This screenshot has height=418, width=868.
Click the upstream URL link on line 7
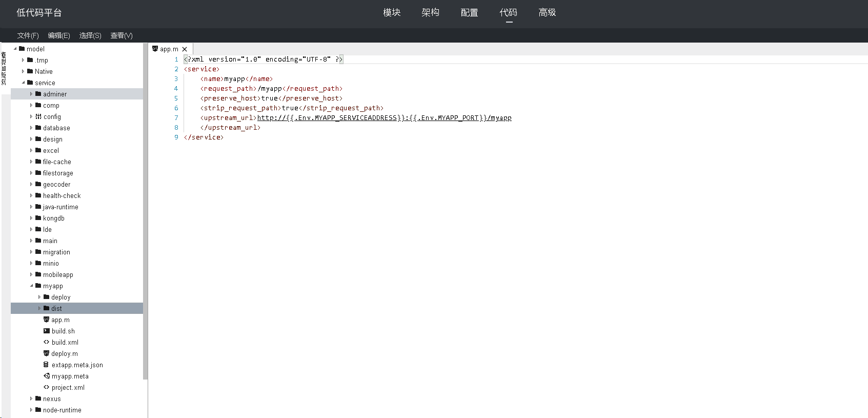click(x=384, y=118)
